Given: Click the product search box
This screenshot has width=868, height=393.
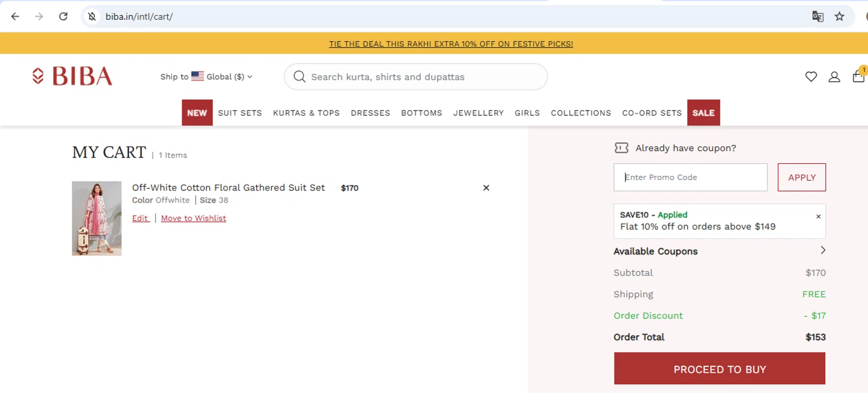Looking at the screenshot, I should coord(415,76).
